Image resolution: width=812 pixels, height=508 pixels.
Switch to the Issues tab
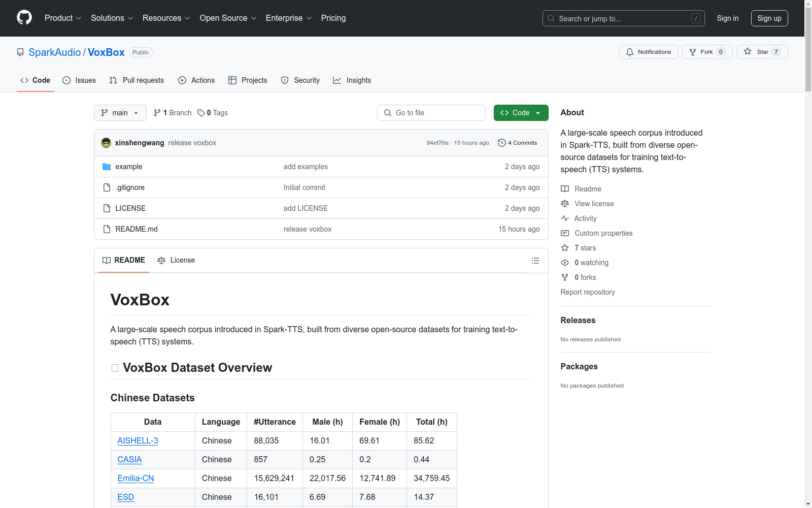(x=79, y=80)
